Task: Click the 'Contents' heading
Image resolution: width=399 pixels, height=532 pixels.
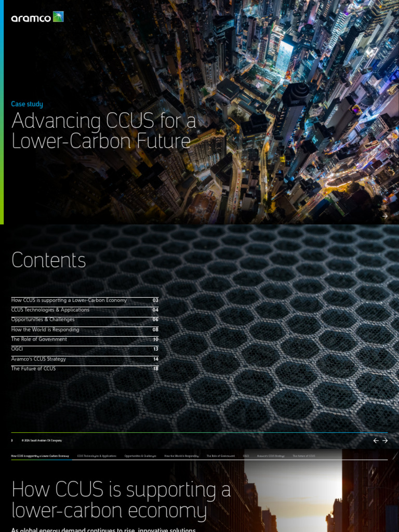Action: tap(48, 260)
